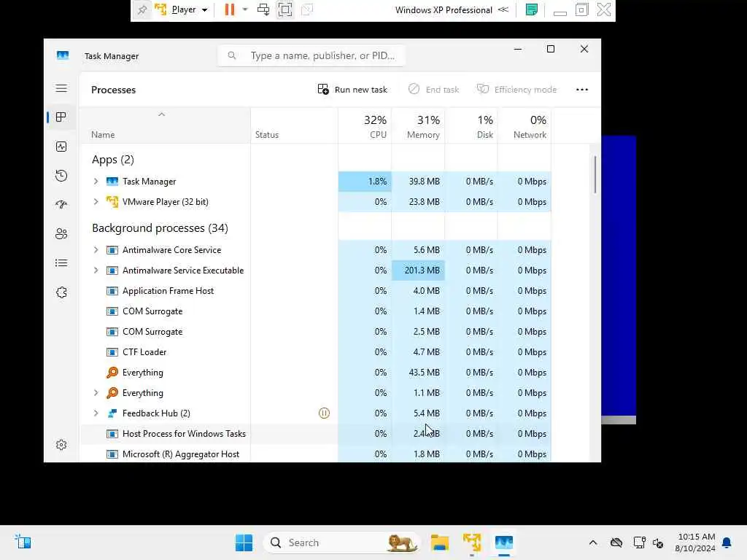Screen dimensions: 747x560
Task: Click Send Ctrl+Alt+Del icon in VMware toolbar
Action: point(263,9)
